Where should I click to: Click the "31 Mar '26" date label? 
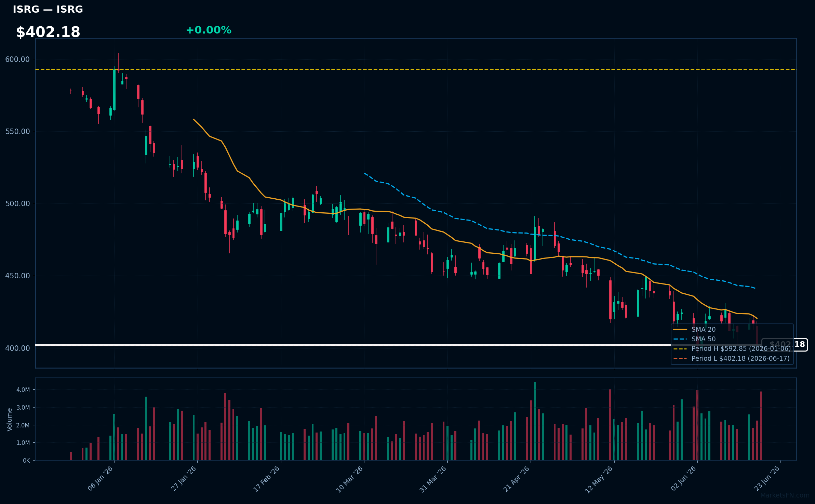pos(433,479)
